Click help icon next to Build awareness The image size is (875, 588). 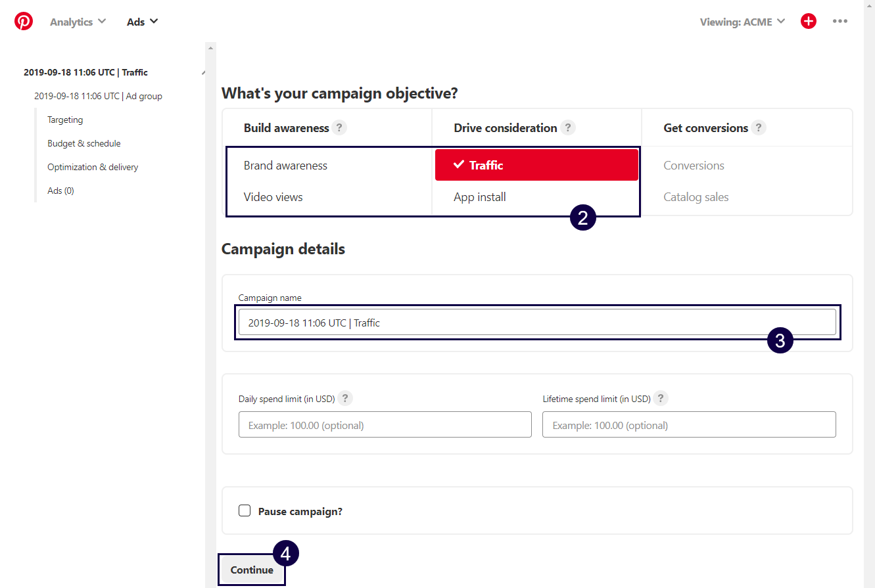tap(339, 128)
